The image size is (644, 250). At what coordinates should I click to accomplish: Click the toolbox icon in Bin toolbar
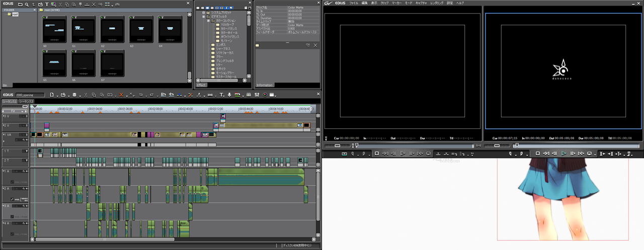coord(117,5)
